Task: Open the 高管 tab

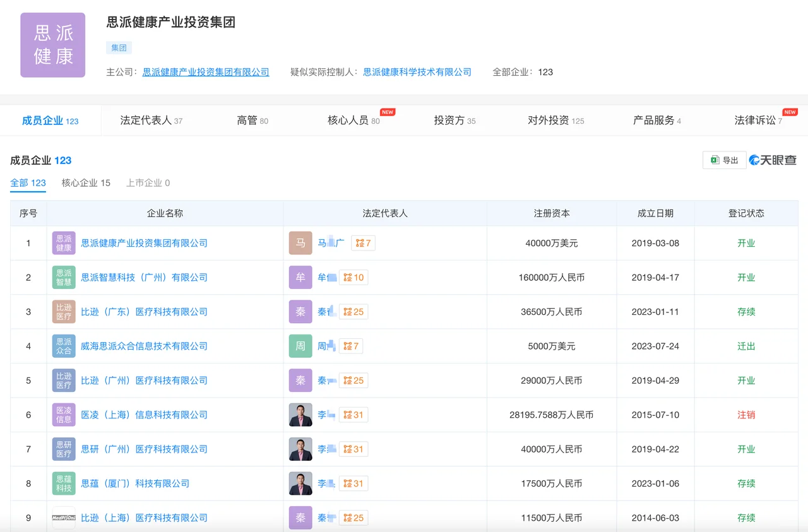Action: (x=252, y=121)
